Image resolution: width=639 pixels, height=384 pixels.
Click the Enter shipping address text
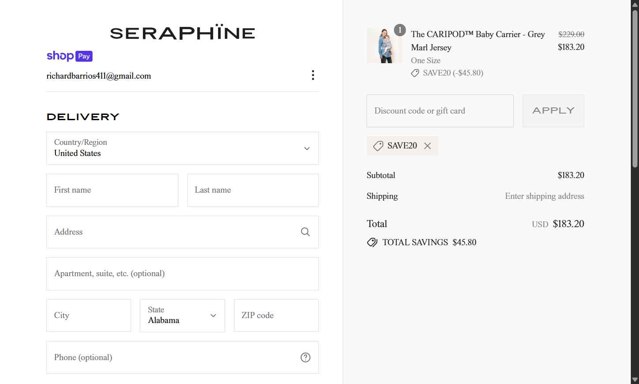point(544,196)
